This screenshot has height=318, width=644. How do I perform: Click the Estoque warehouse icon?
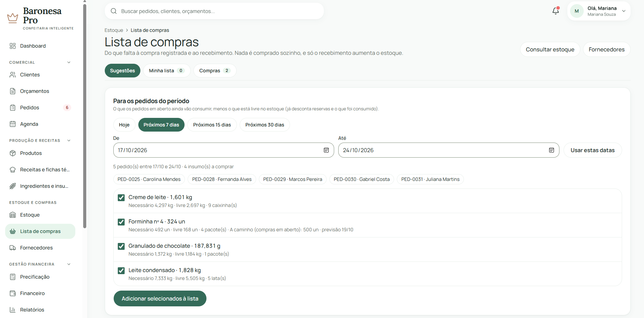[13, 215]
